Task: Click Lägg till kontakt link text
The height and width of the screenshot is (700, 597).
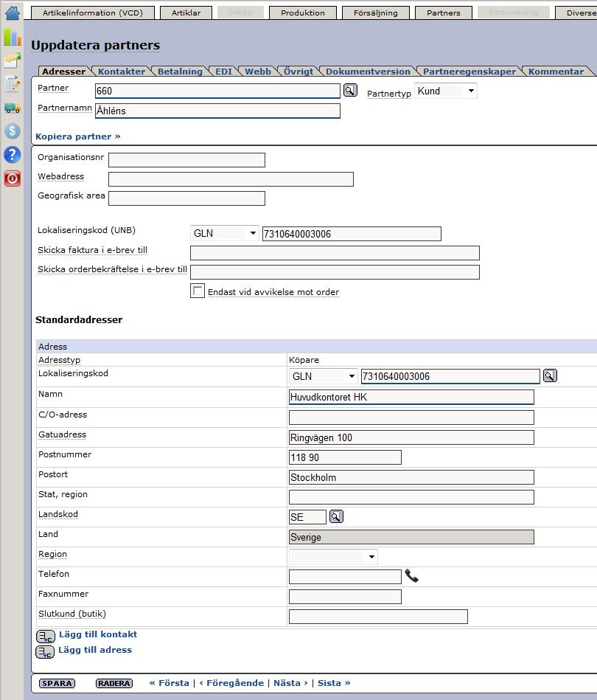Action: point(98,634)
